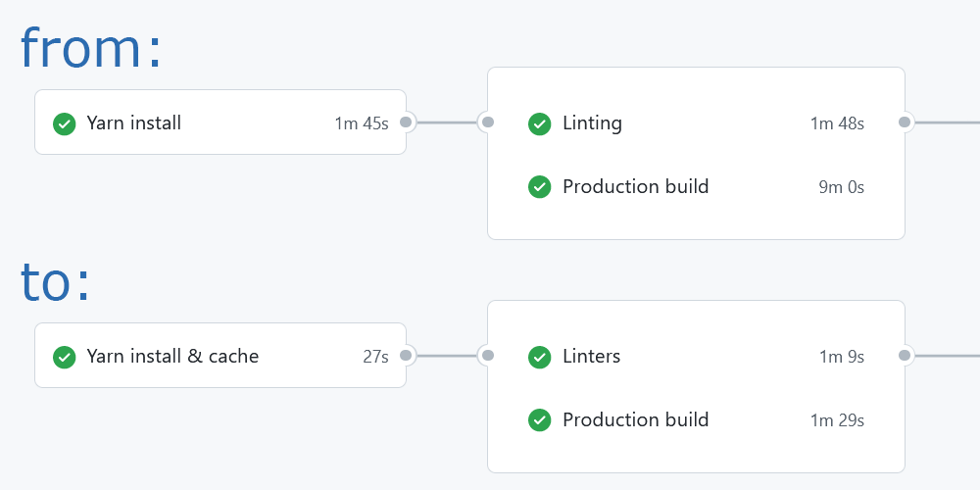Click the input connector dot of the Linters card
This screenshot has height=490, width=980.
coord(488,355)
